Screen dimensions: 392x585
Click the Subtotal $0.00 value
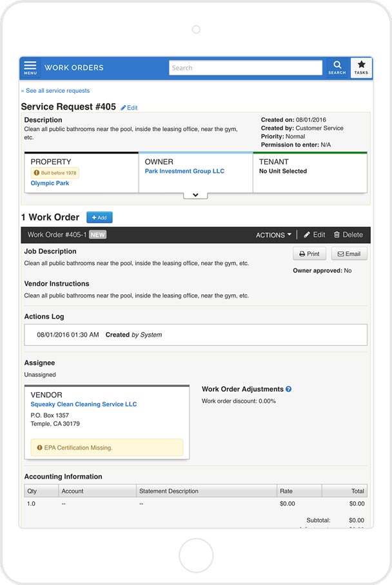click(356, 520)
